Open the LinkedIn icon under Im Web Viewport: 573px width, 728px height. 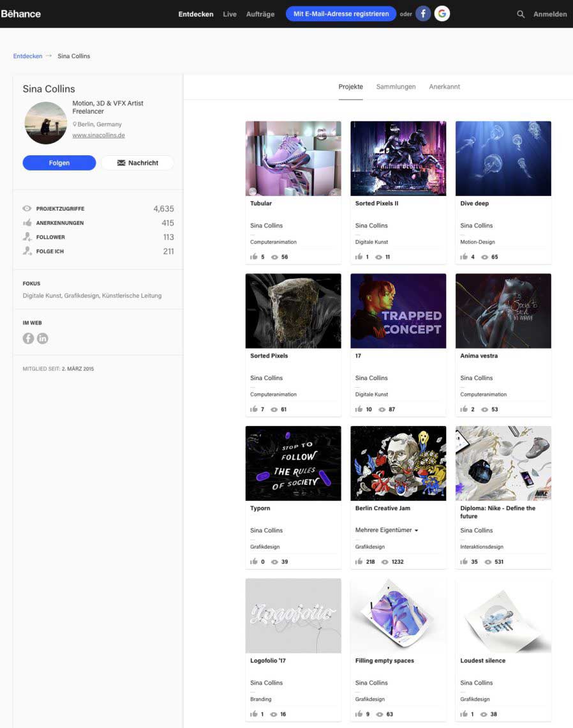pyautogui.click(x=43, y=338)
